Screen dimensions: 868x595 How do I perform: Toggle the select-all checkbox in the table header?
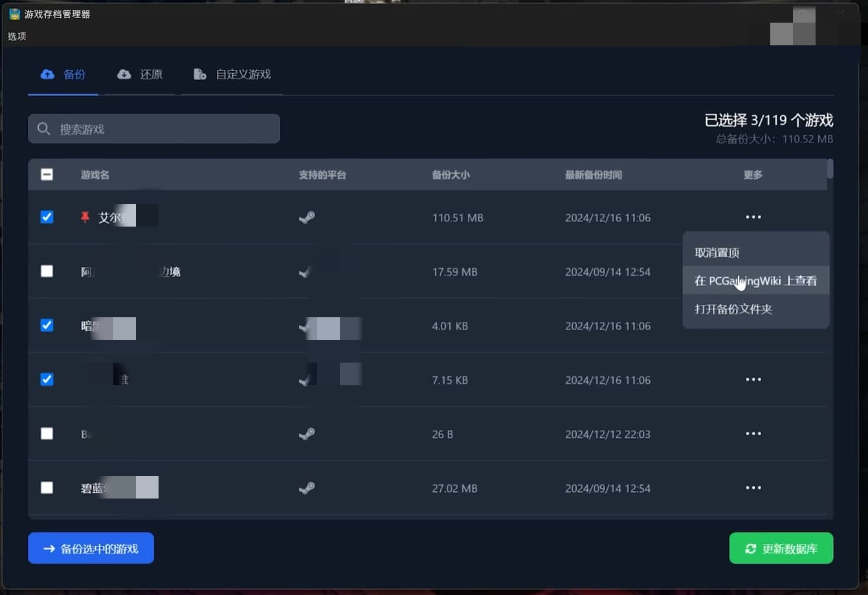(x=47, y=174)
